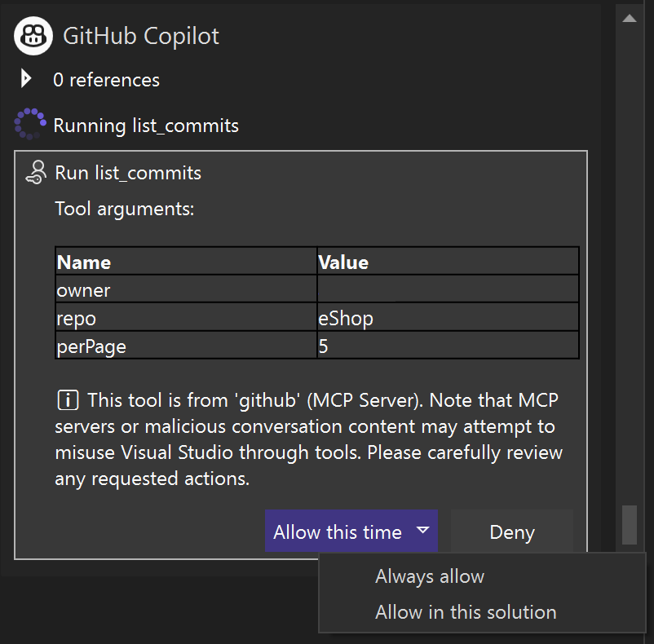Deny the list_commits tool request
This screenshot has height=644, width=654.
pos(511,532)
